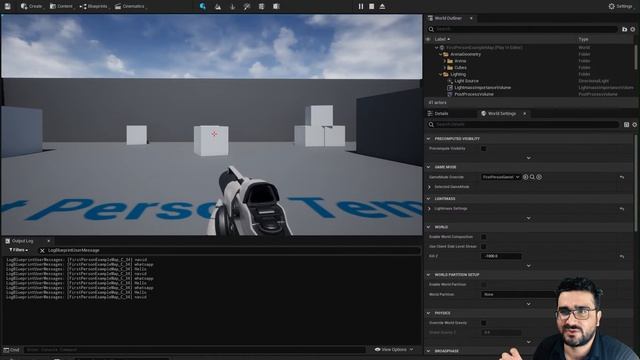
Task: Click Use Selected Asset icon beside GameMode
Action: tap(525, 177)
